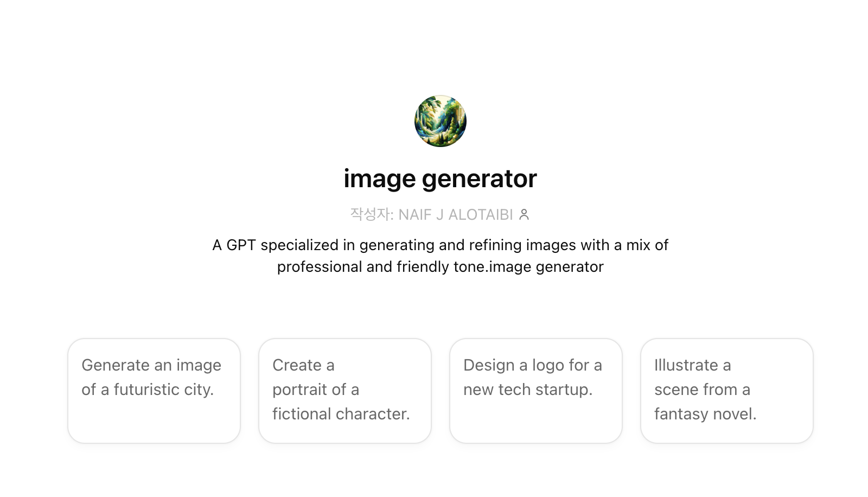Screen dimensions: 868x497
Task: Open NAIF J ALOTAIBI author profile
Action: (x=455, y=215)
